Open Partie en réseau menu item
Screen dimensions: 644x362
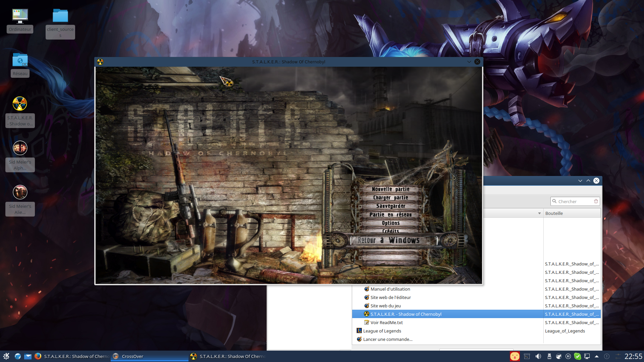coord(390,215)
